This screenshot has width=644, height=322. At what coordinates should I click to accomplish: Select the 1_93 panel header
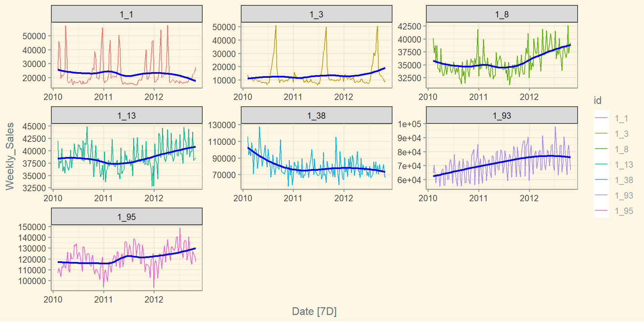(501, 115)
